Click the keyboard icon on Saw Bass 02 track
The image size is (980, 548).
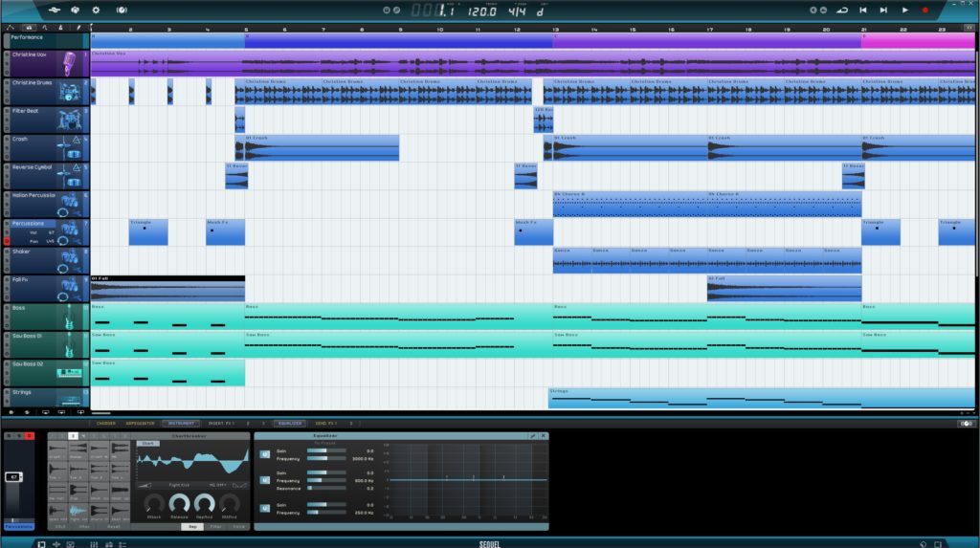tap(70, 373)
